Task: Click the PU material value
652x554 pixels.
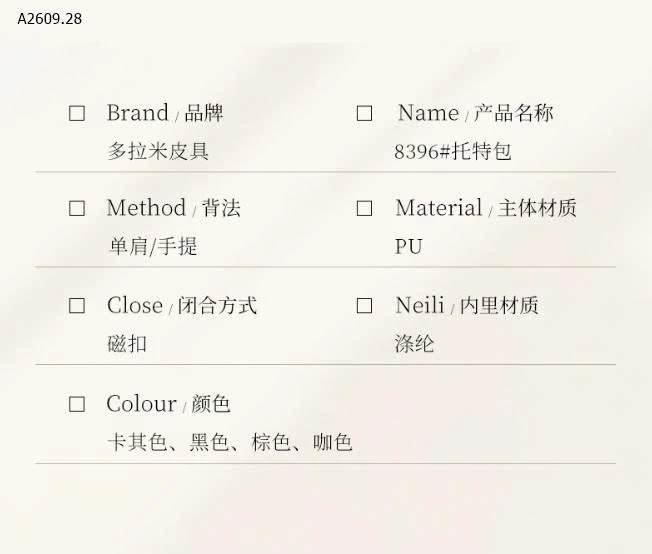Action: coord(408,246)
